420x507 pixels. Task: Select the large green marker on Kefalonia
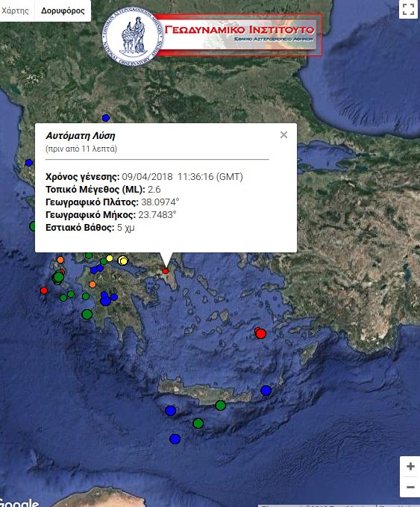58,277
